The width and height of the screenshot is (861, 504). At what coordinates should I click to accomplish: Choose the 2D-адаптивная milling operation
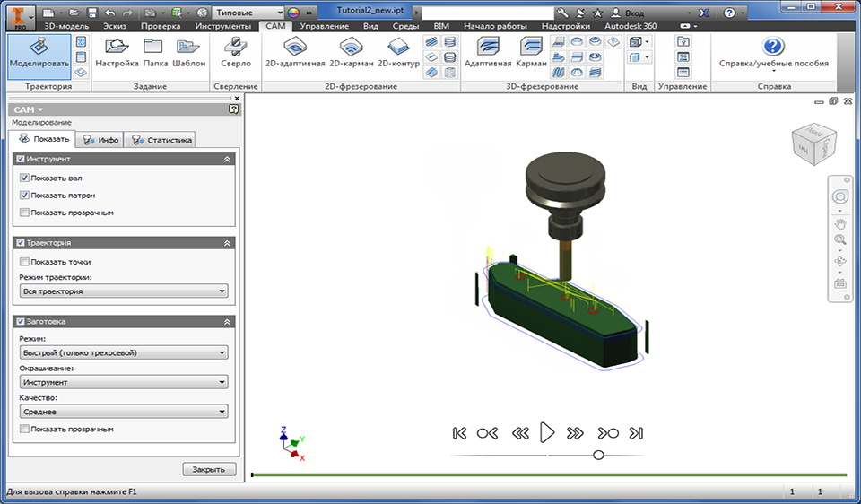coord(295,53)
